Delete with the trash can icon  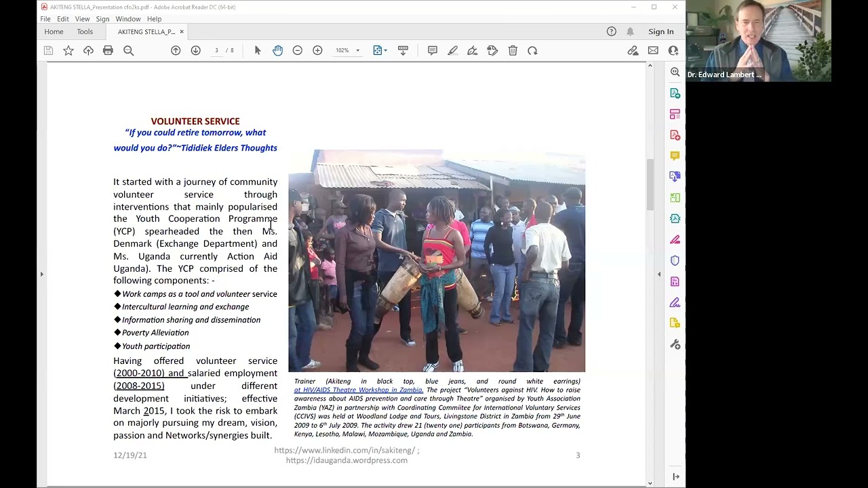click(513, 51)
